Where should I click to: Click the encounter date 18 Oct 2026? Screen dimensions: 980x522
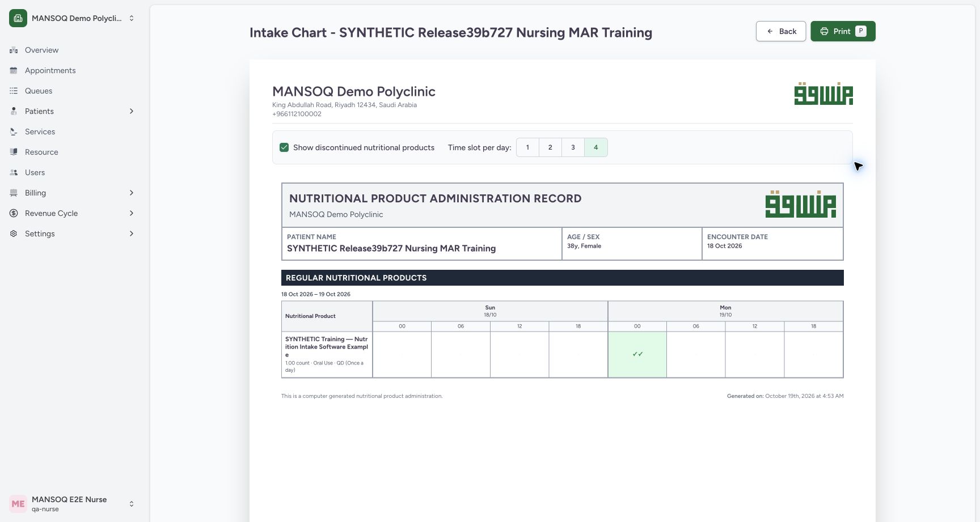tap(724, 246)
